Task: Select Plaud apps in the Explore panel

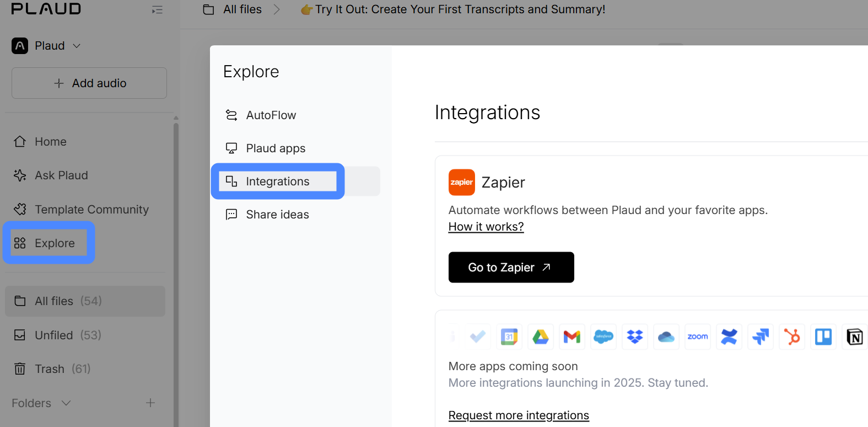Action: 265,148
